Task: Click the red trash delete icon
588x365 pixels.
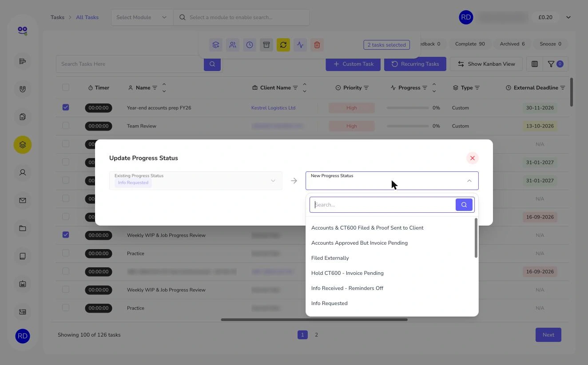Action: point(317,45)
